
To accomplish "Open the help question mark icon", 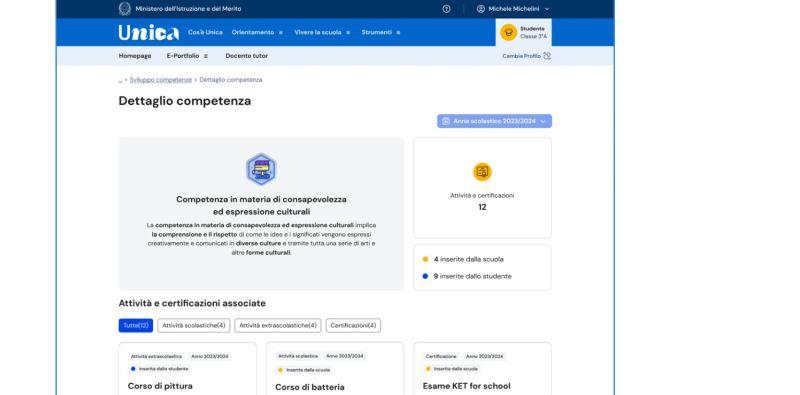I will tap(446, 9).
